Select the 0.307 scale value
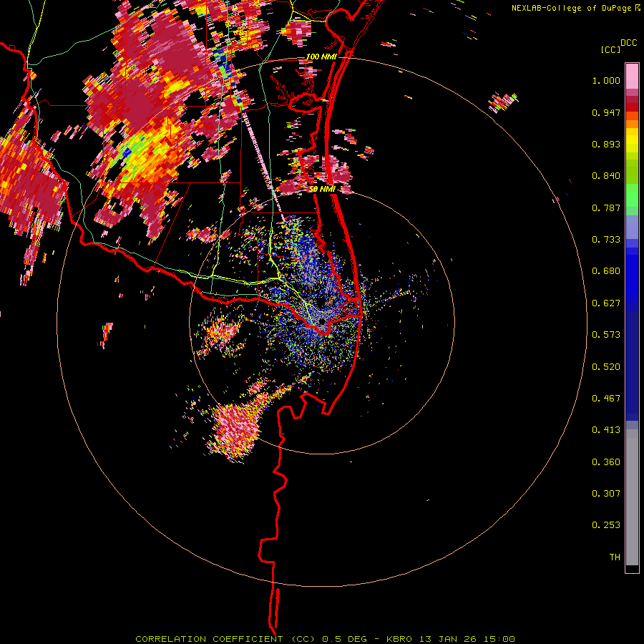The image size is (644, 644). pos(606,494)
